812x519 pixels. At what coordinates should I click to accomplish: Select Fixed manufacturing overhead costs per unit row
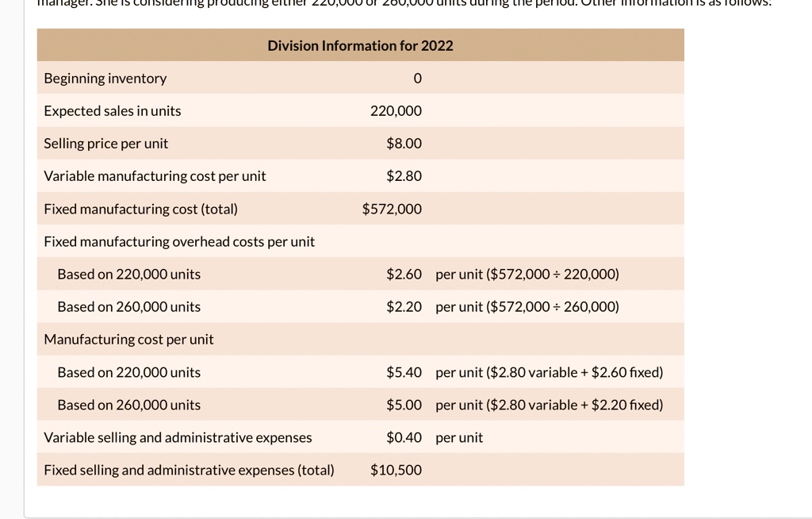pos(361,241)
